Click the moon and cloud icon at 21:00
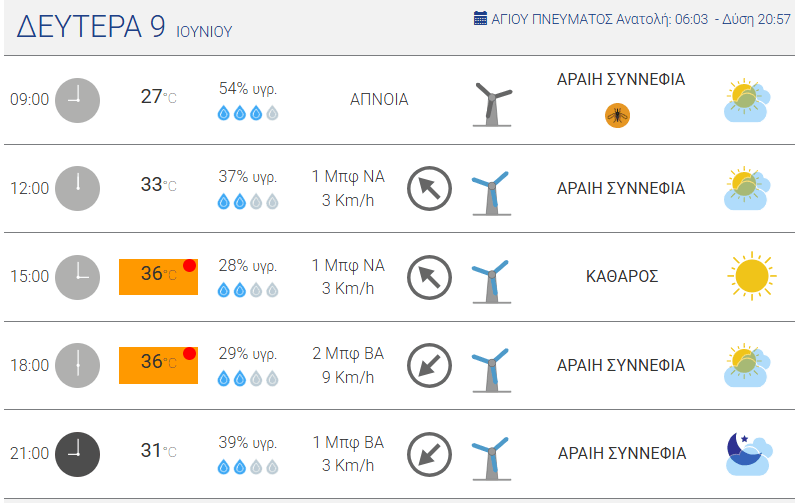The height and width of the screenshot is (503, 795). [x=749, y=454]
